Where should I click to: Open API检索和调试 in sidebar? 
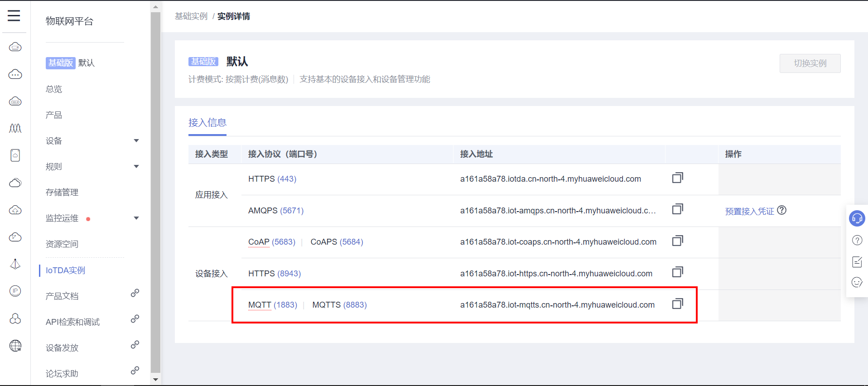point(73,322)
